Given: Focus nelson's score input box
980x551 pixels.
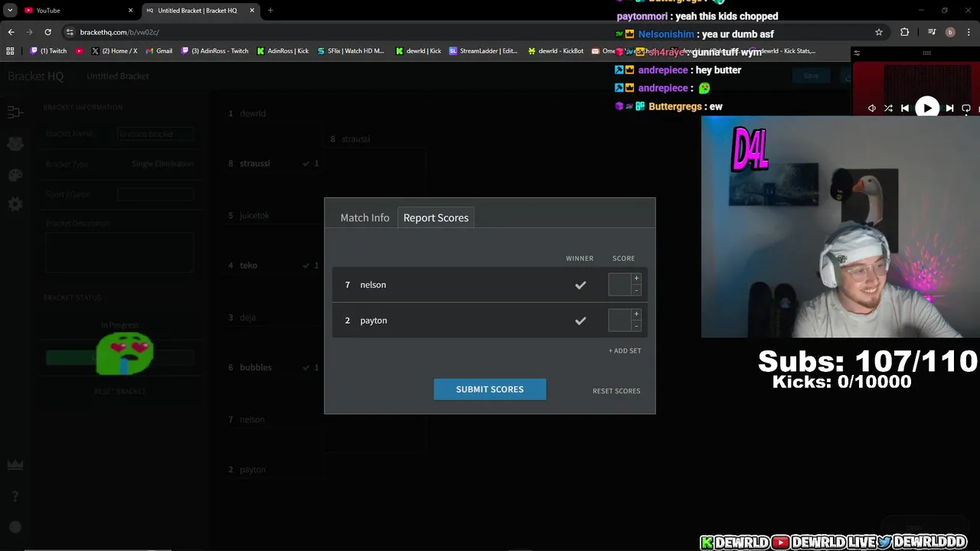Looking at the screenshot, I should (x=619, y=285).
